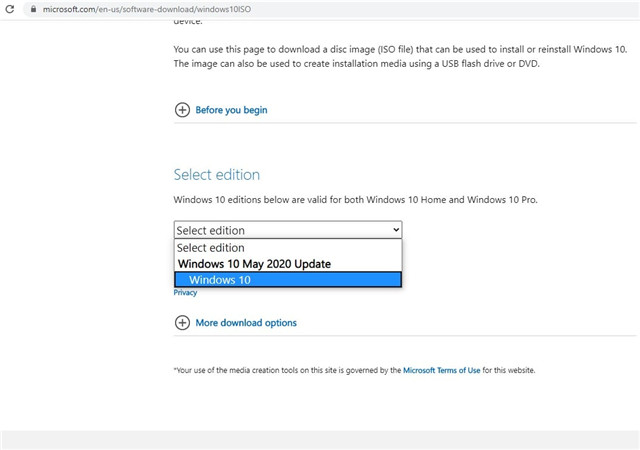Viewport: 640px width, 450px height.
Task: Click the ISO file description paragraph
Action: click(x=400, y=56)
